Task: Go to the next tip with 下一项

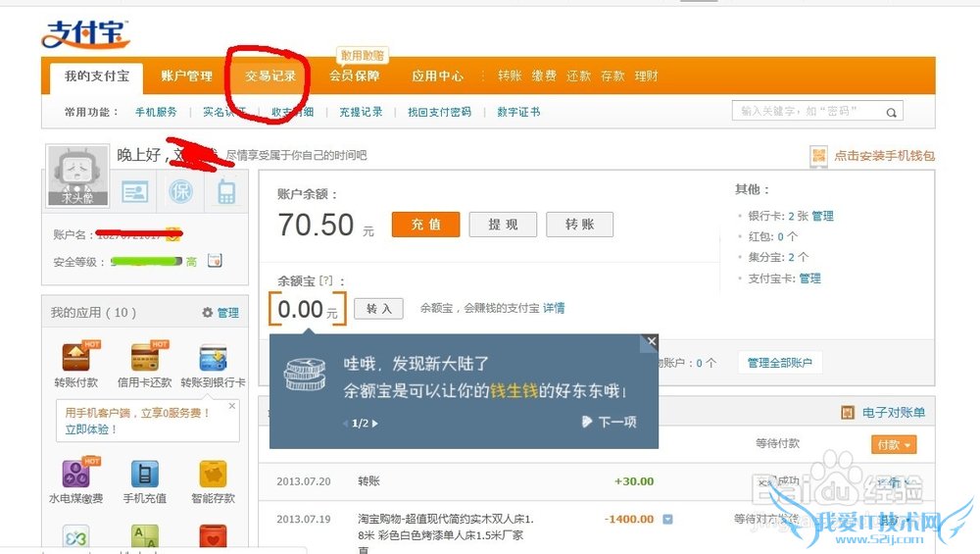Action: [x=610, y=422]
